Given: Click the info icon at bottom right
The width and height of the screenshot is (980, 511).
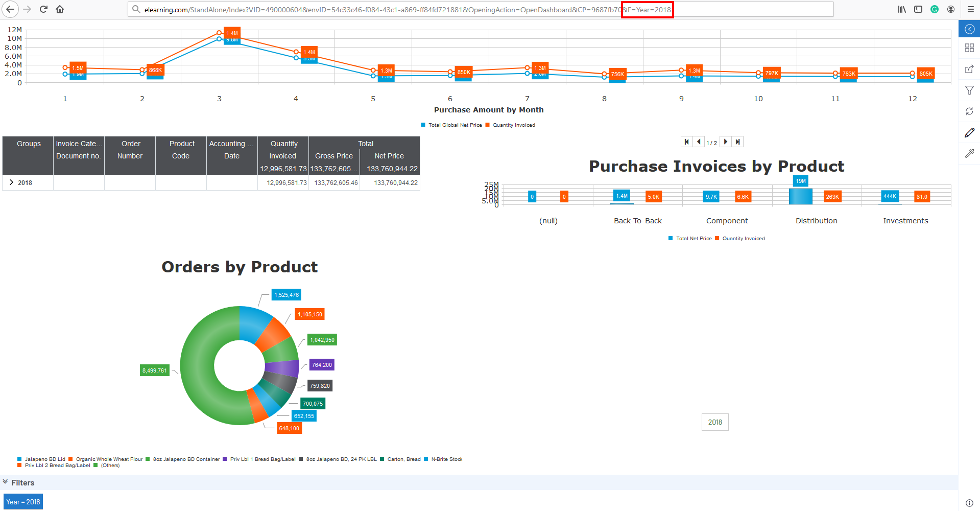Looking at the screenshot, I should (969, 503).
